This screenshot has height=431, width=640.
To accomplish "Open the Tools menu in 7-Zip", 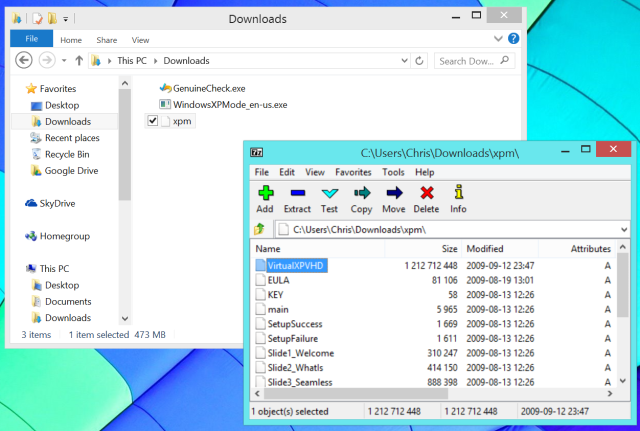I will click(393, 172).
